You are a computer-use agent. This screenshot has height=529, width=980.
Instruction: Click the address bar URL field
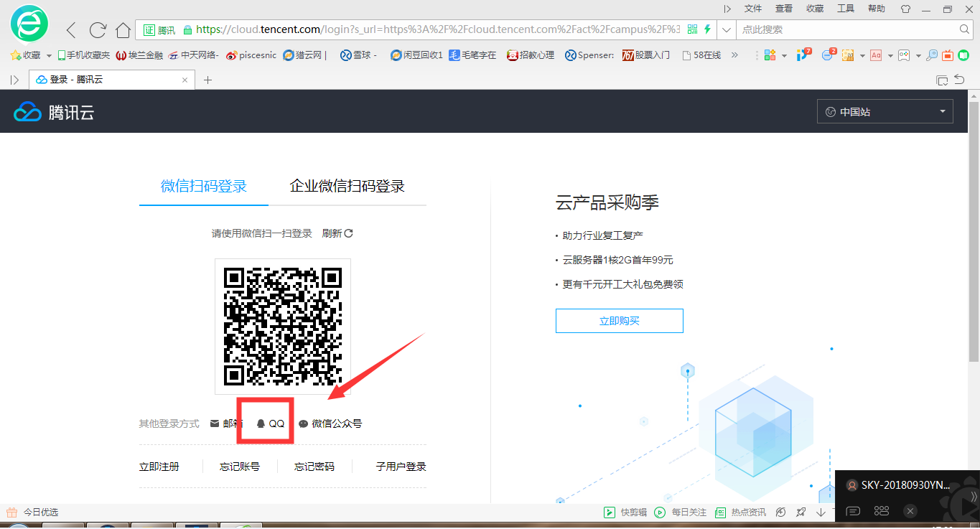click(x=438, y=29)
